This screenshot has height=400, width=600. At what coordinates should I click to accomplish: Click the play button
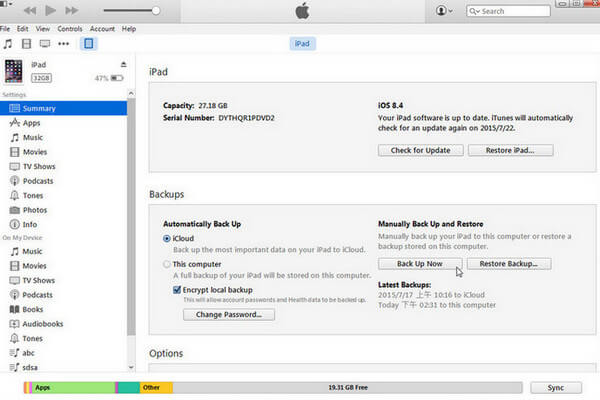point(51,11)
